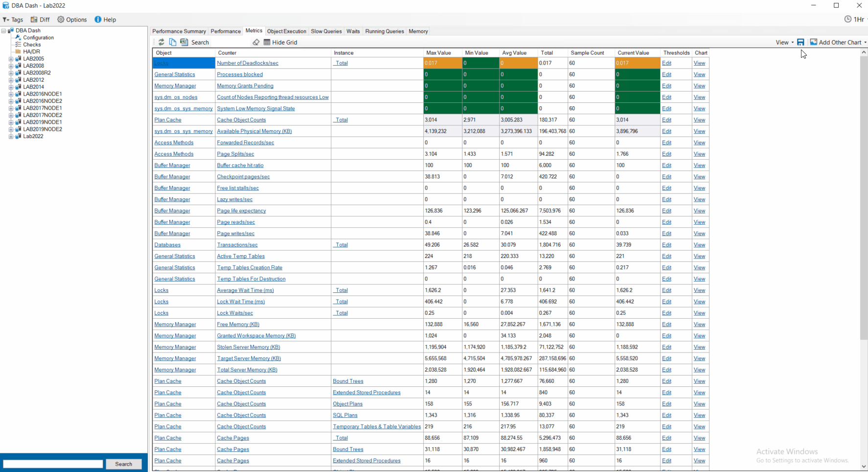
Task: Click the picture icon of Add Other Chart
Action: click(x=814, y=42)
